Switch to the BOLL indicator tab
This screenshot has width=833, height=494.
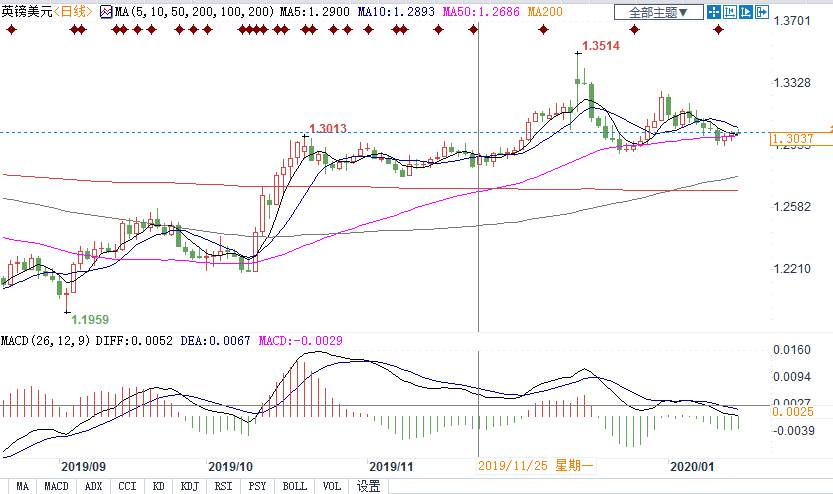[295, 486]
